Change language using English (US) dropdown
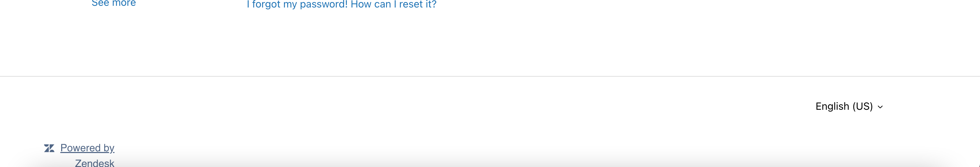The width and height of the screenshot is (980, 167). 848,106
